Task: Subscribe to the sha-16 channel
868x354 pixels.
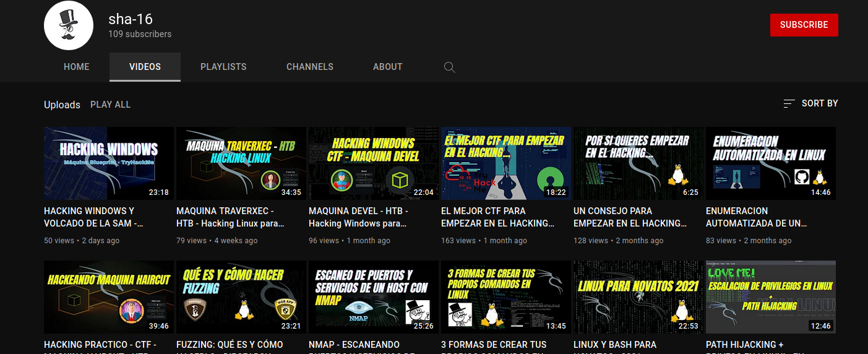Action: pos(804,25)
